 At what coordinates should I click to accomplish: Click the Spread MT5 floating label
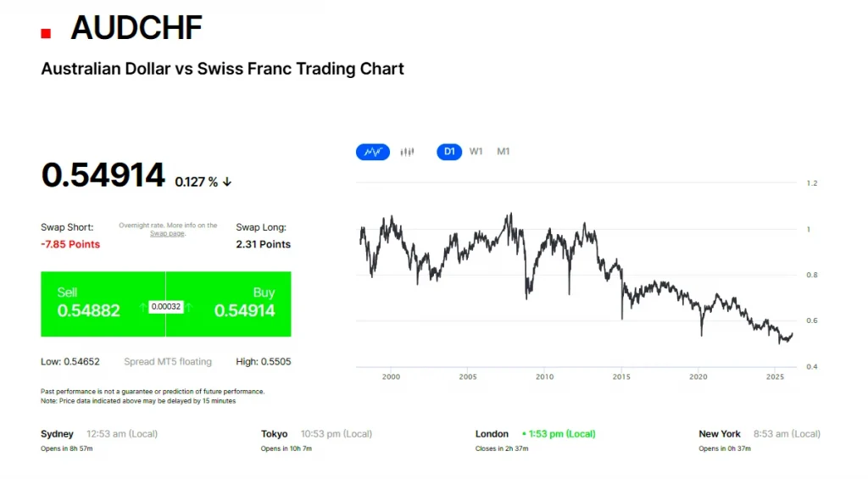click(x=168, y=361)
